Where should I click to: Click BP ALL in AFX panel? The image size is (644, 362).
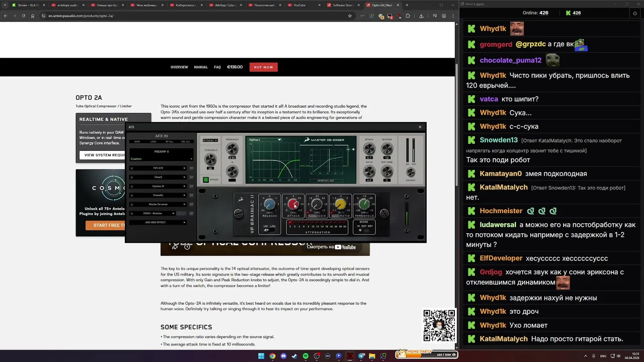pos(170,142)
